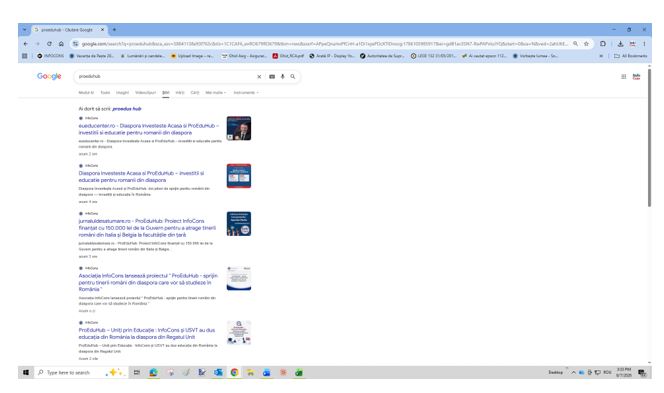Go back with the browser back arrow
664x393 pixels.
[x=25, y=44]
